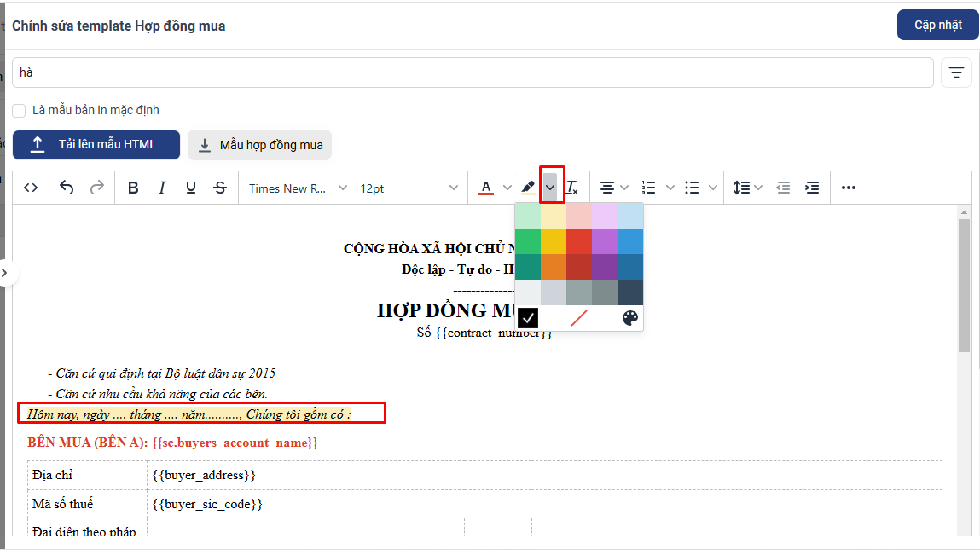
Task: Toggle bold formatting
Action: (133, 188)
